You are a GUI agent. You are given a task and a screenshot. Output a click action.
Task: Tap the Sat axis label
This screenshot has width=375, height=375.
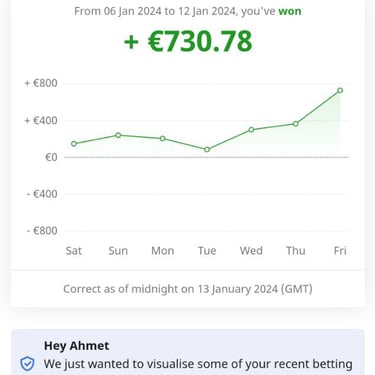pos(74,251)
